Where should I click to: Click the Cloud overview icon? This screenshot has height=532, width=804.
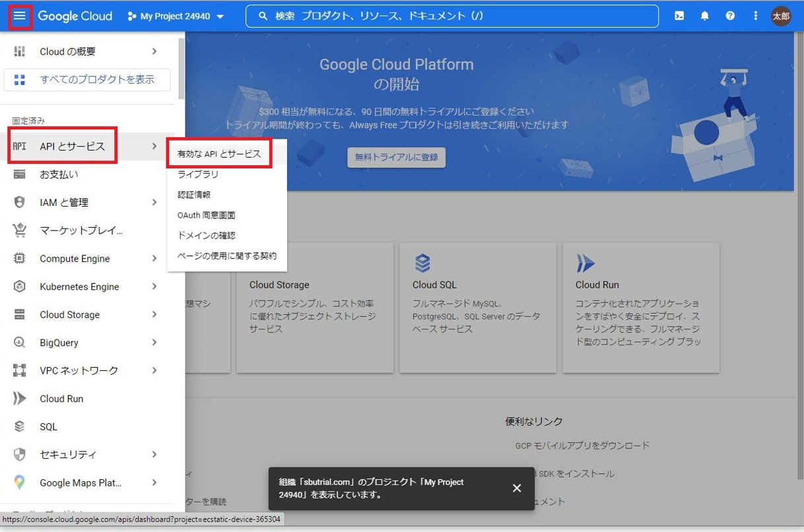[20, 51]
